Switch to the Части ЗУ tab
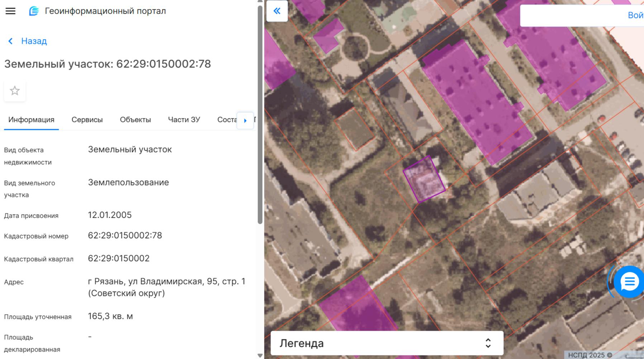This screenshot has width=644, height=359. click(184, 120)
